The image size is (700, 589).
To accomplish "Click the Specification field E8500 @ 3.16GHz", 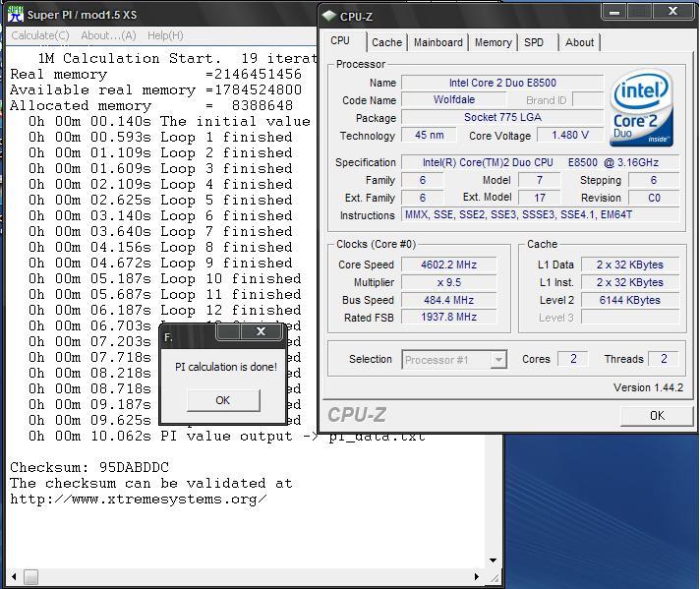I will (x=541, y=162).
